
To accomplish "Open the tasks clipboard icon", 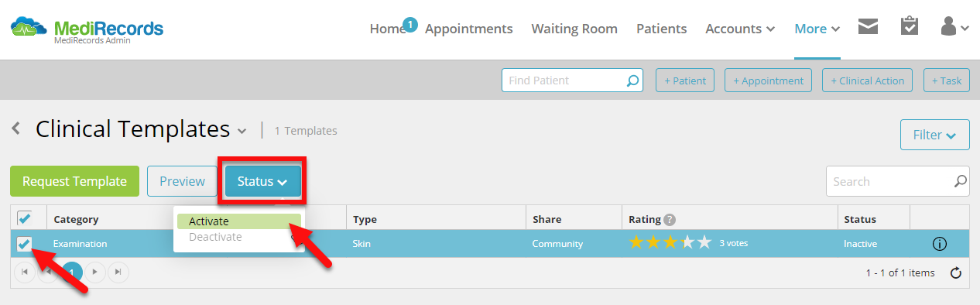I will [909, 27].
